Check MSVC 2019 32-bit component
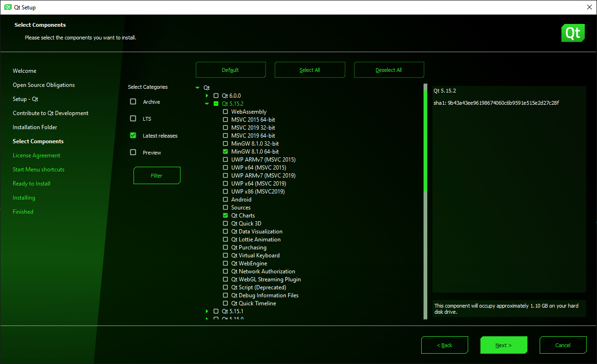Image resolution: width=597 pixels, height=364 pixels. click(225, 128)
